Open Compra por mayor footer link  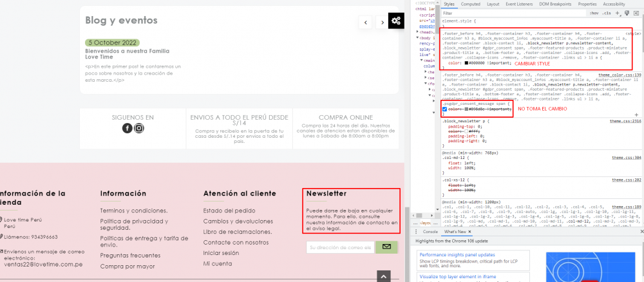(128, 267)
